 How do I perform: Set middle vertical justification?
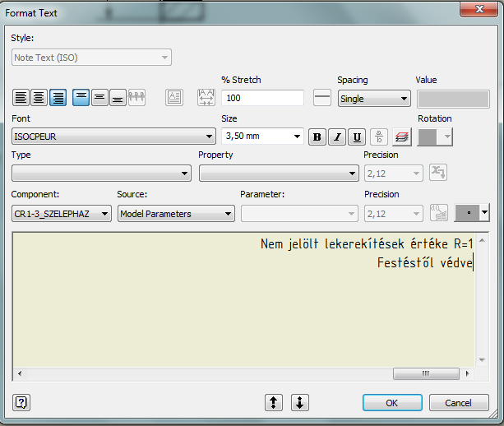pos(99,97)
